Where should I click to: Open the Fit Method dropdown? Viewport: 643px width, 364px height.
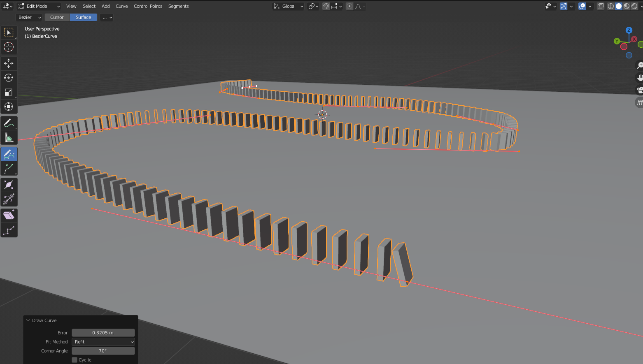tap(103, 342)
